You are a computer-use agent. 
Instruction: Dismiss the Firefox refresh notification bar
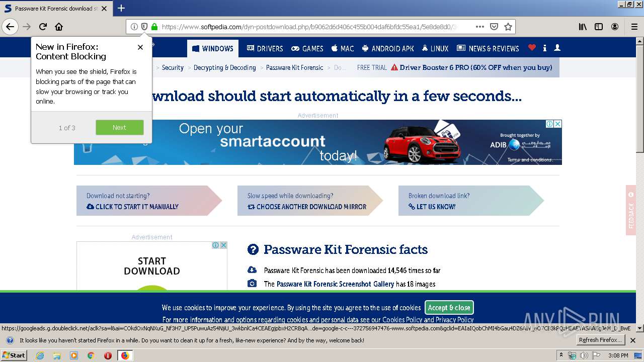(633, 340)
